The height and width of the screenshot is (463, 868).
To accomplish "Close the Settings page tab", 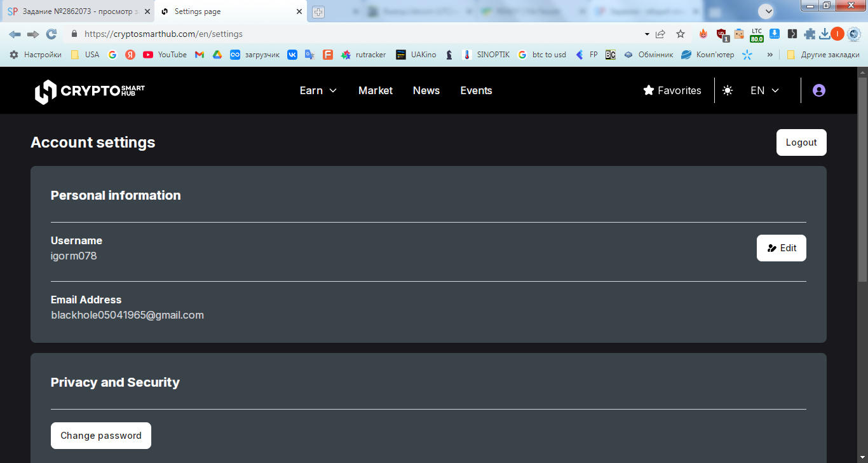I will [299, 11].
